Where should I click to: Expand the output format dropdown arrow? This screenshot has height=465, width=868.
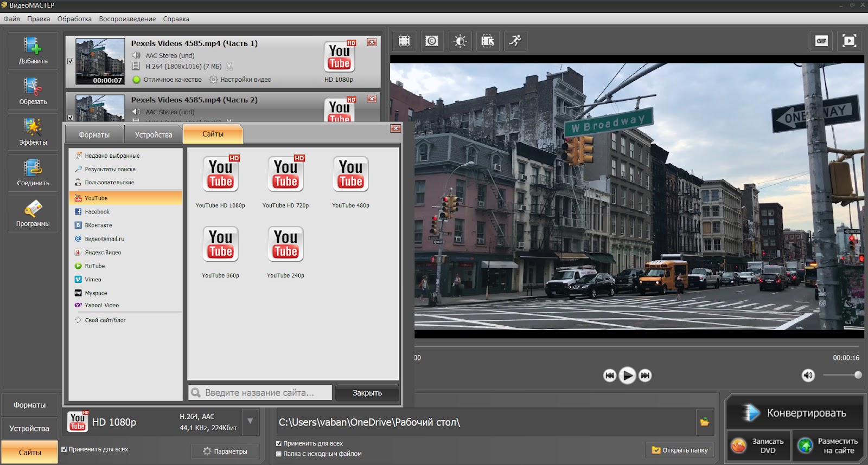pos(250,421)
